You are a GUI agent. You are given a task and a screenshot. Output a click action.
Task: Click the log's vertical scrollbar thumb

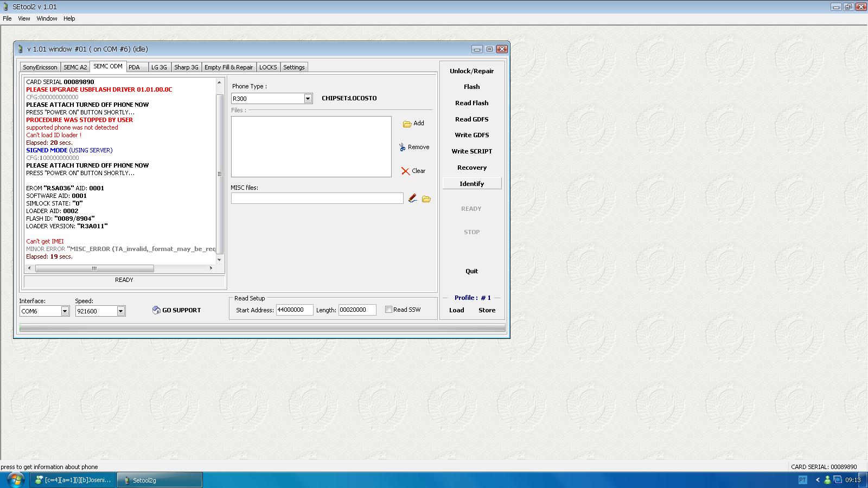tap(220, 174)
